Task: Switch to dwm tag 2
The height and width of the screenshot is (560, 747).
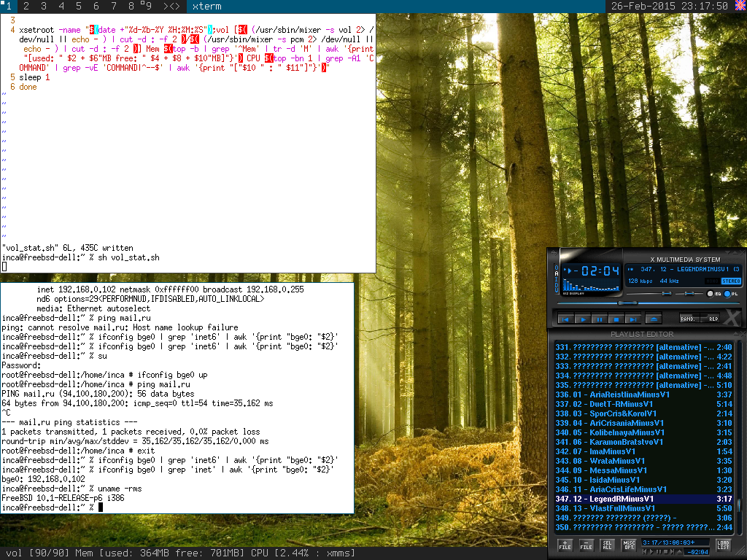Action: tap(26, 6)
